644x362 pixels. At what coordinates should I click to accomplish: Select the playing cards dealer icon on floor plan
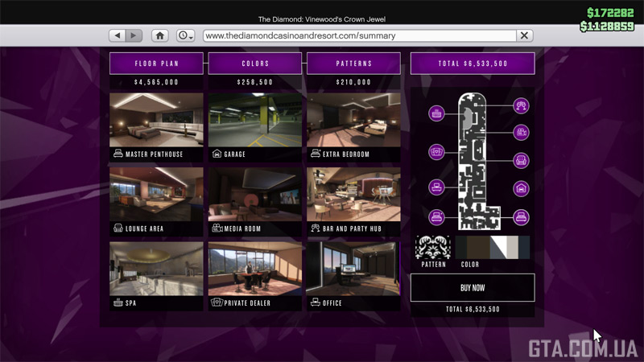436,151
